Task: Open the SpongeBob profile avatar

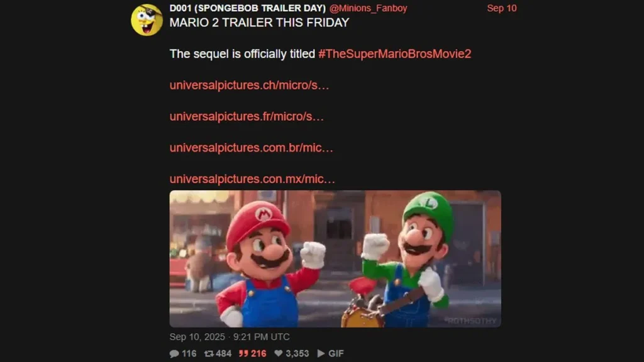Action: pos(147,19)
